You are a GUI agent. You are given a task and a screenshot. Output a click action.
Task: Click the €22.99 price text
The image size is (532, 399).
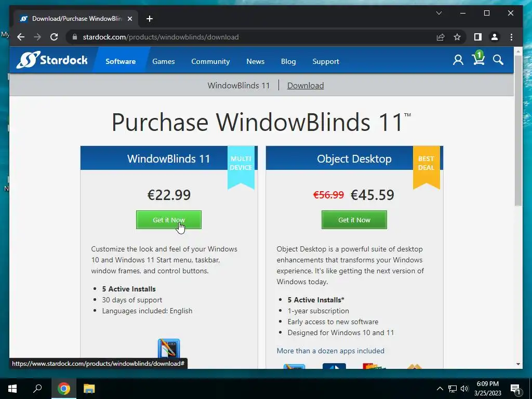[169, 195]
